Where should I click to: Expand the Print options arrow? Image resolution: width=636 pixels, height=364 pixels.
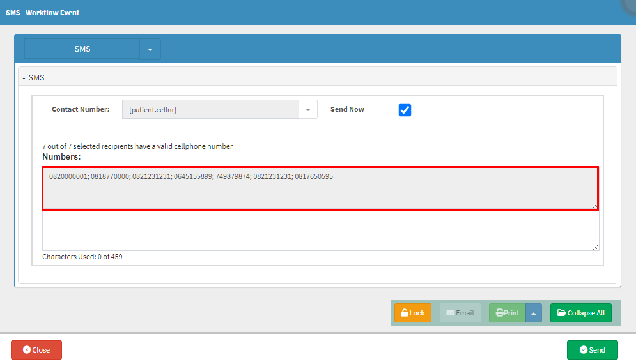[x=534, y=313]
